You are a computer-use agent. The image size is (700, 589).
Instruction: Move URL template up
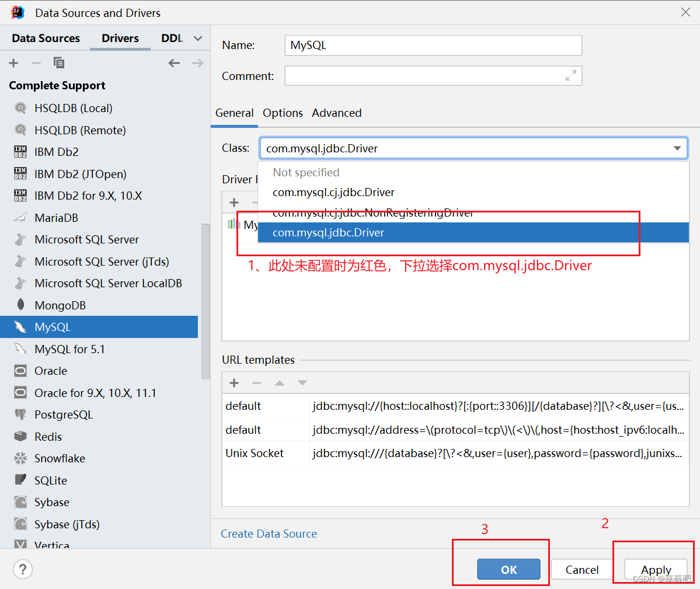pyautogui.click(x=280, y=383)
